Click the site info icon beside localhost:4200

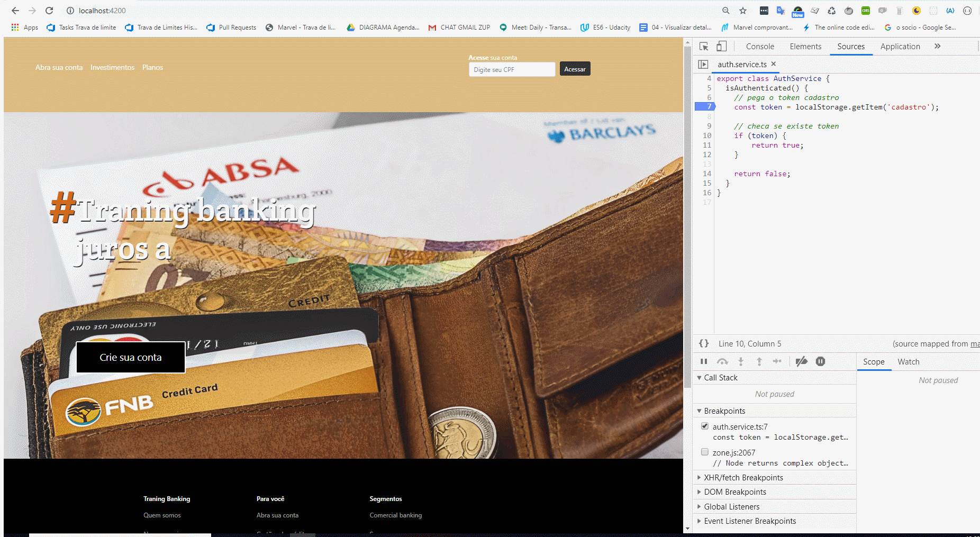pos(70,11)
